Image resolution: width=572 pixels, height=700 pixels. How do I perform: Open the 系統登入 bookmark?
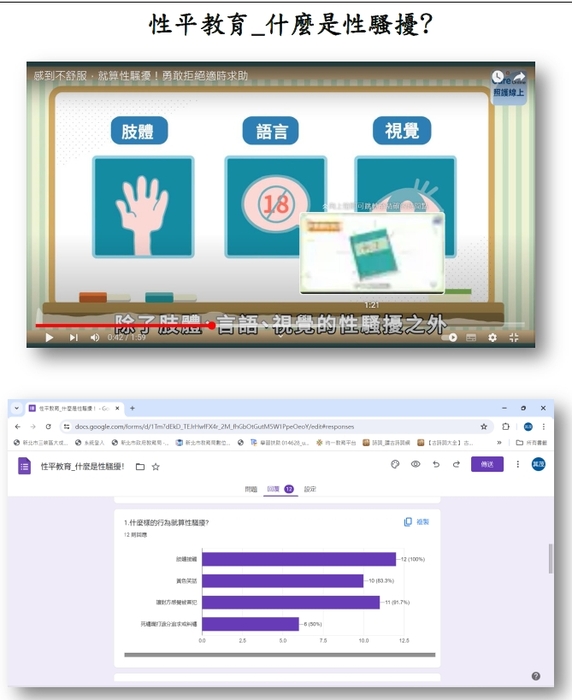coord(89,442)
